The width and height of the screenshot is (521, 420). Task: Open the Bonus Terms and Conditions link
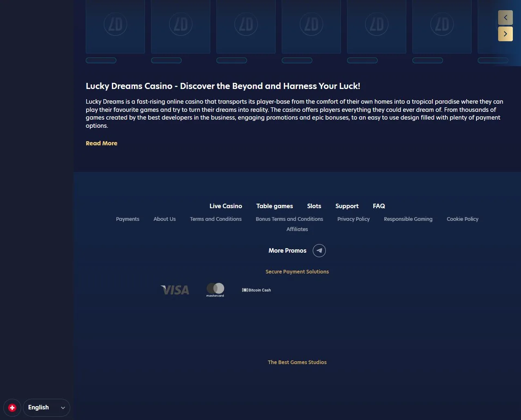[289, 219]
